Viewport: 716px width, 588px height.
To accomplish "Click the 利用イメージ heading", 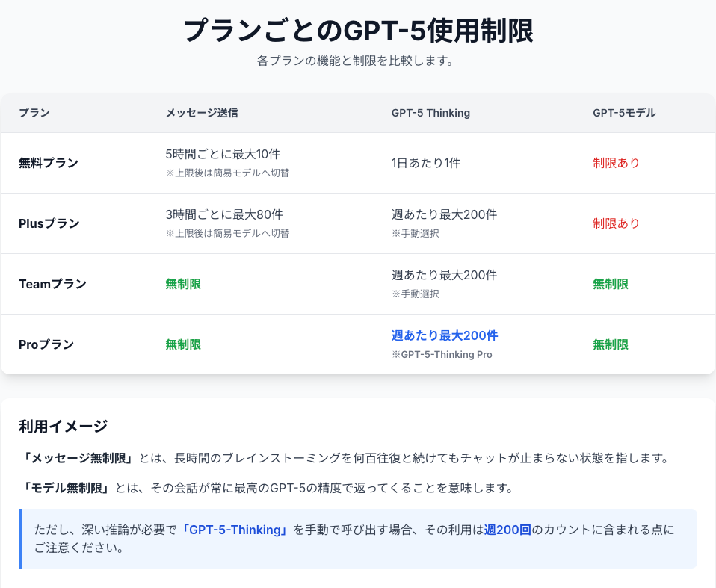I will click(64, 427).
